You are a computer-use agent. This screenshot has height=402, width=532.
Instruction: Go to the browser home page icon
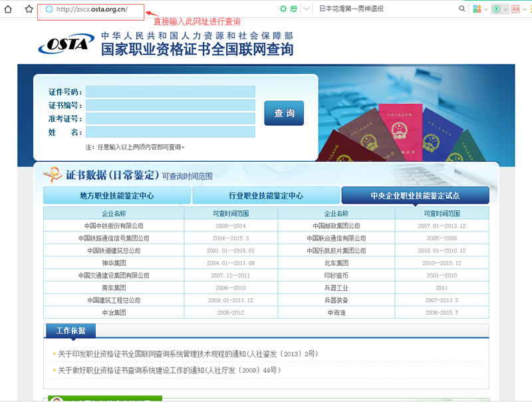(8, 9)
